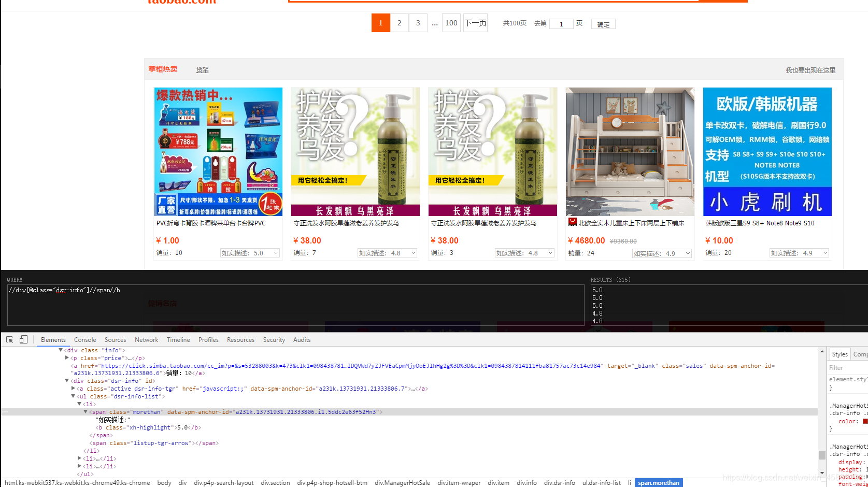Viewport: 868px width, 487px height.
Task: Go to page 3 of results
Action: click(418, 23)
